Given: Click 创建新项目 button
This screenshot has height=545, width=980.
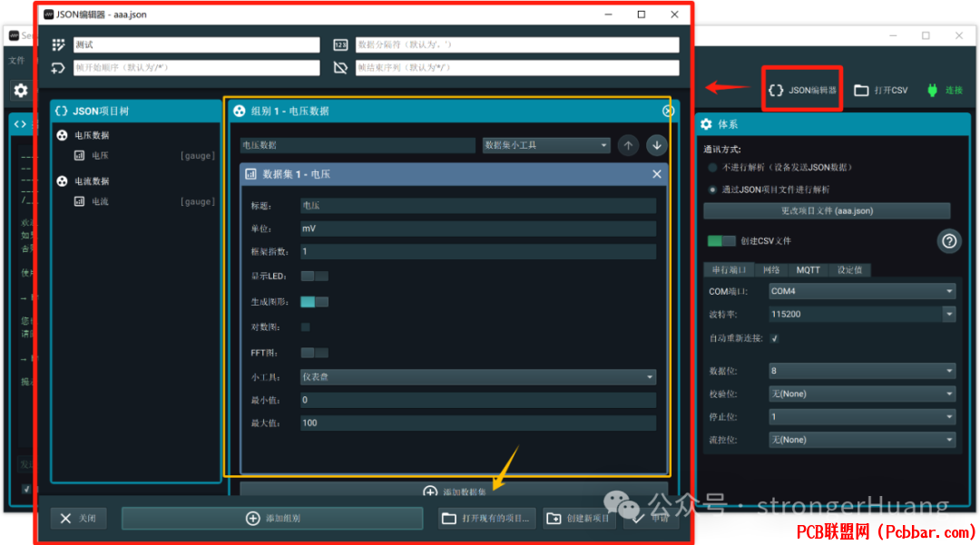Looking at the screenshot, I should tap(579, 518).
